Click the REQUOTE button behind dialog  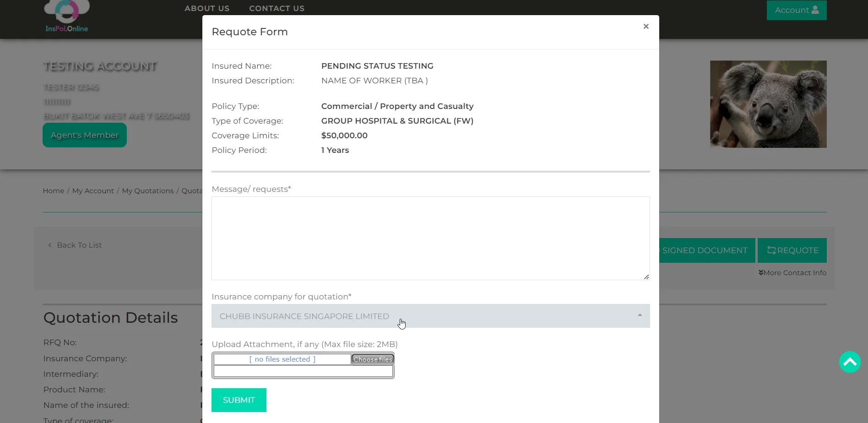click(792, 250)
